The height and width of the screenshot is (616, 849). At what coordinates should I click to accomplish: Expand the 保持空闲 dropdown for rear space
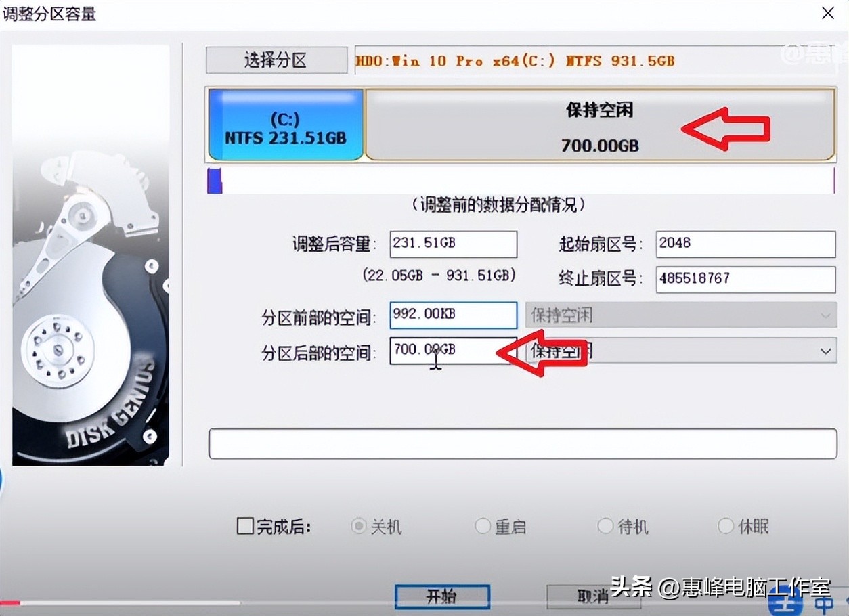click(680, 351)
